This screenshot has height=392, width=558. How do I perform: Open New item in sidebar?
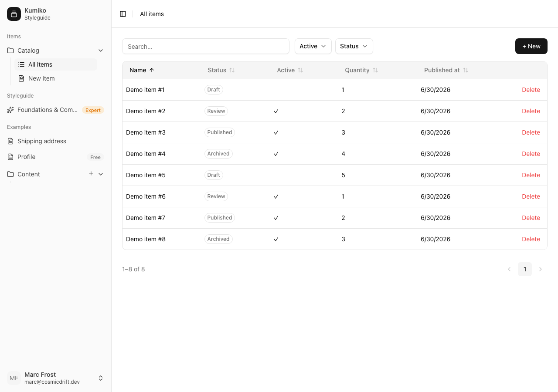(x=56, y=78)
